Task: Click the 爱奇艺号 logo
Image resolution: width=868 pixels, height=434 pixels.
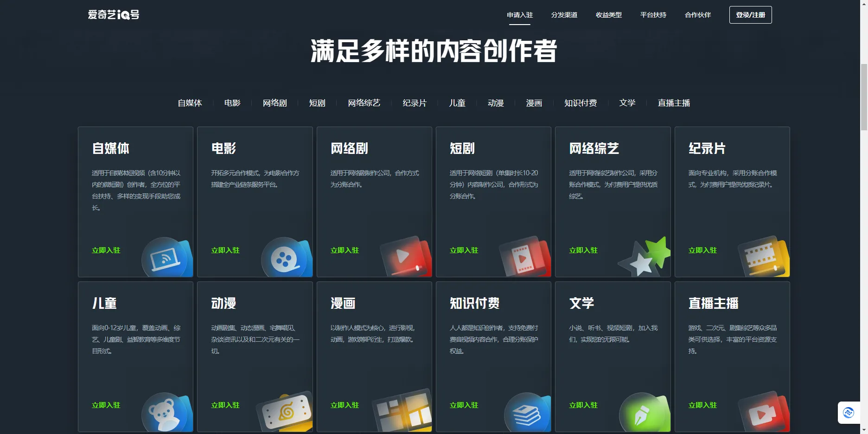Action: [114, 15]
